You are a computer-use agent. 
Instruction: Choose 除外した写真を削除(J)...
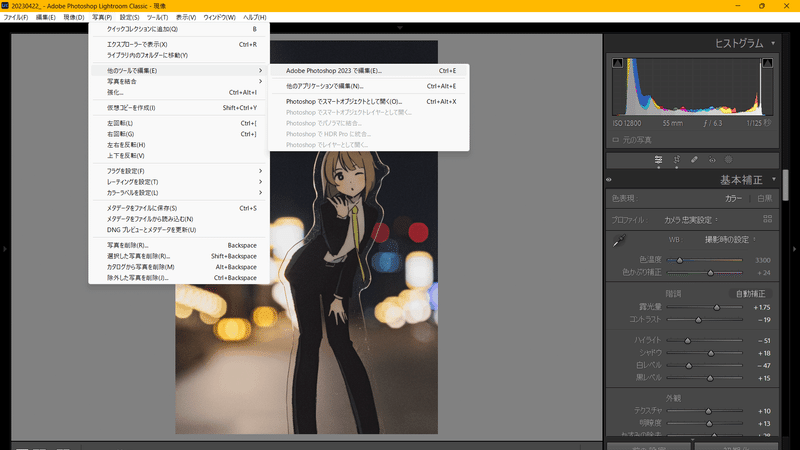(179, 278)
